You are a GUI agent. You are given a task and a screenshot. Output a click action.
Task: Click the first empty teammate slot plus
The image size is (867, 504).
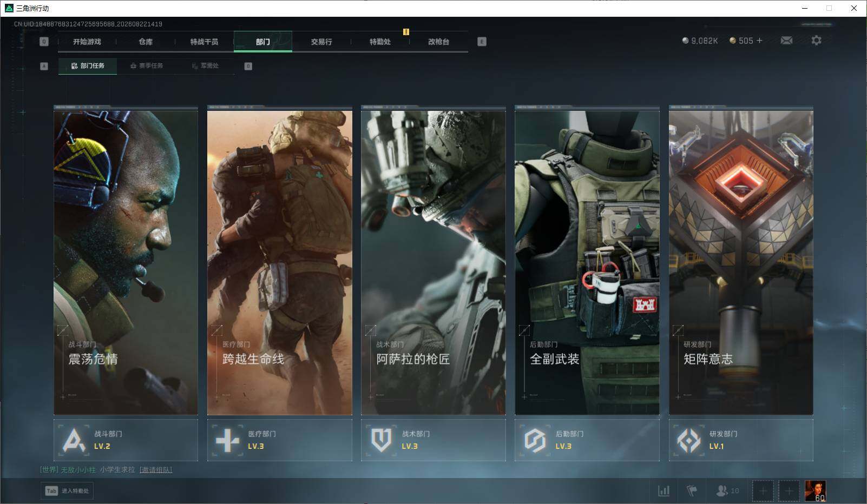pos(763,490)
